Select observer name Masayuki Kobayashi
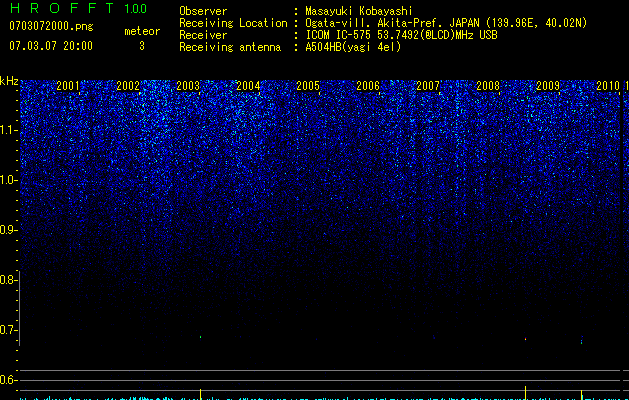Screen dimensions: 629x400 (x=359, y=11)
